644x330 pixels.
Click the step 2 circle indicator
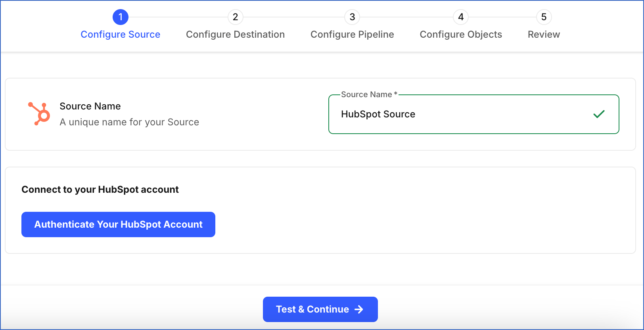(x=236, y=17)
